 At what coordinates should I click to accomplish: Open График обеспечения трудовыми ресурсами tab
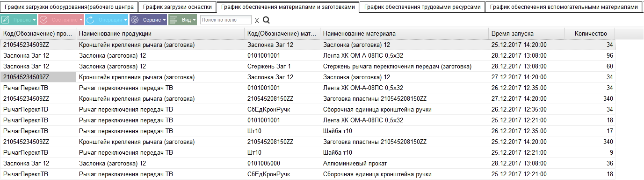[422, 7]
